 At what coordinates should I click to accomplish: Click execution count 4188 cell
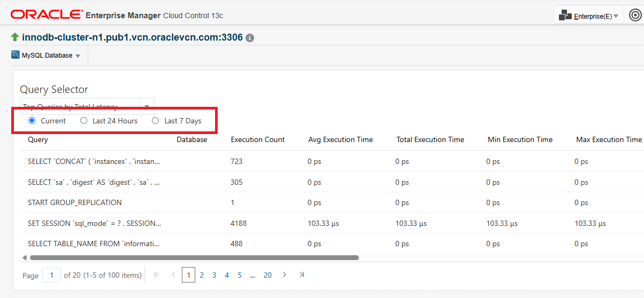239,223
